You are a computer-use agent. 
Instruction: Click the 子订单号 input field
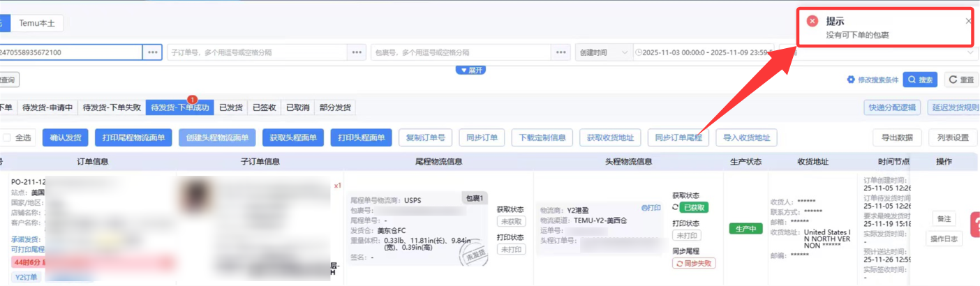pos(257,52)
